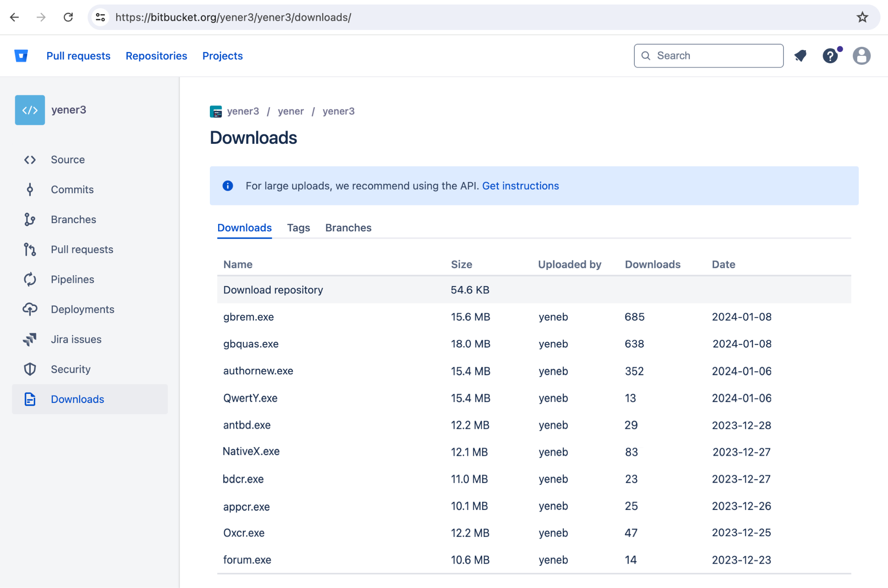The image size is (888, 588).
Task: Switch to the Tags tab
Action: (x=299, y=228)
